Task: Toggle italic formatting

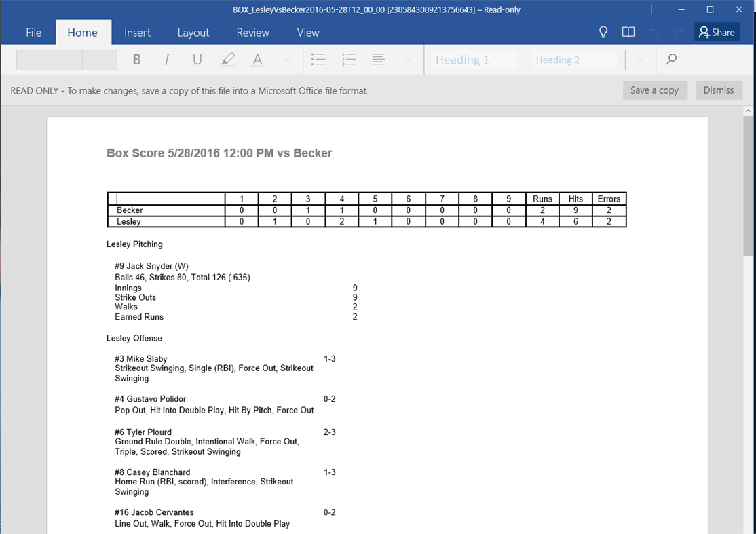Action: [166, 60]
